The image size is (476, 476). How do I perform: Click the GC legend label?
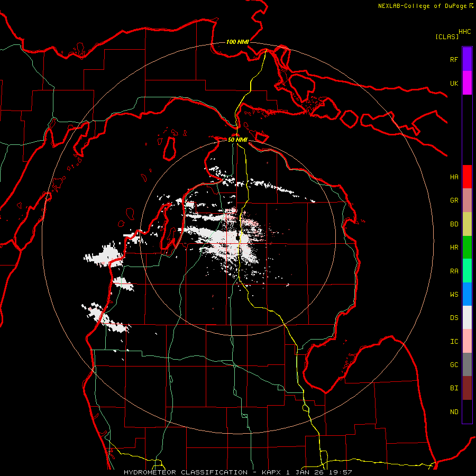tap(454, 364)
